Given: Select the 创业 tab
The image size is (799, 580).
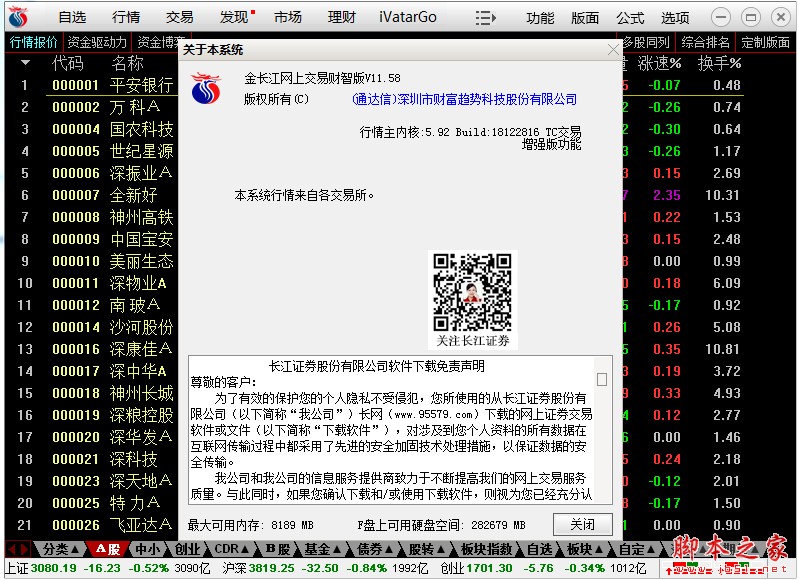Looking at the screenshot, I should coord(187,549).
